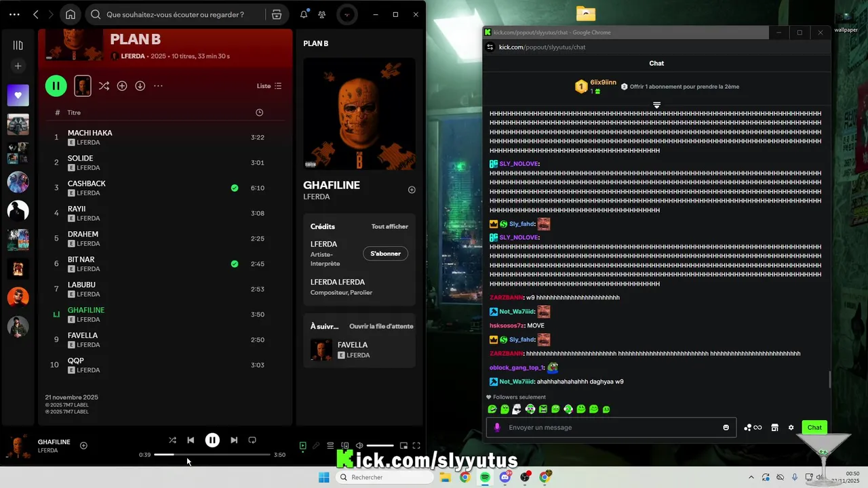868x488 pixels.
Task: Open the Spotify profile avatar menu
Action: pos(347,14)
